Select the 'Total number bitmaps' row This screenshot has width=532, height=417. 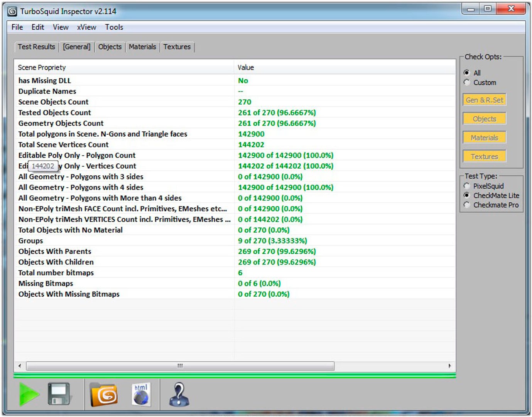click(x=235, y=273)
